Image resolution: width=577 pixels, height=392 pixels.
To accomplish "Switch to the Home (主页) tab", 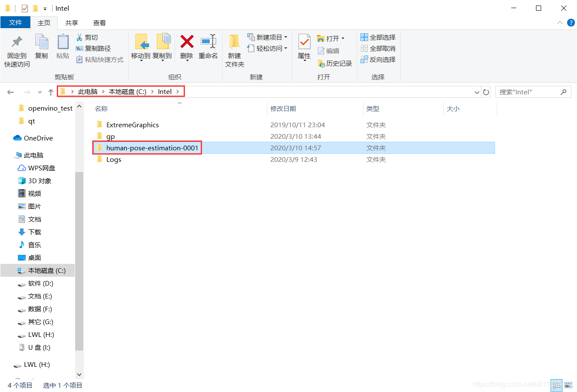I will click(44, 23).
